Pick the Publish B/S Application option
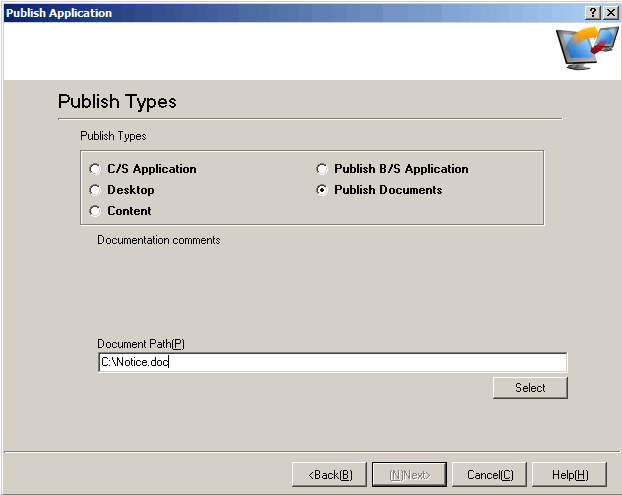622x495 pixels. 322,169
